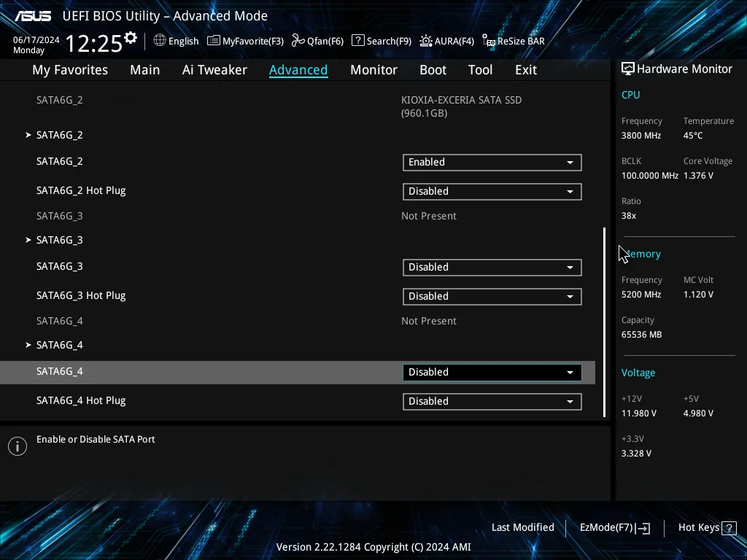Switch to the Boot tab
747x560 pixels.
click(x=433, y=70)
